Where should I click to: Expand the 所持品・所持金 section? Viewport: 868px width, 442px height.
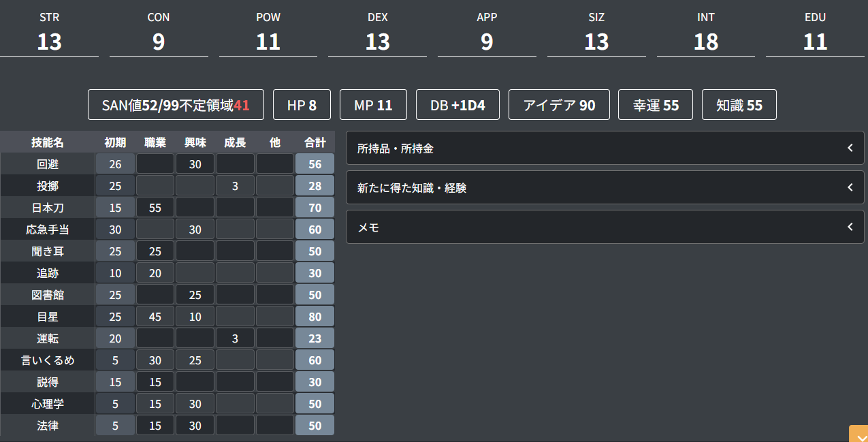(605, 148)
